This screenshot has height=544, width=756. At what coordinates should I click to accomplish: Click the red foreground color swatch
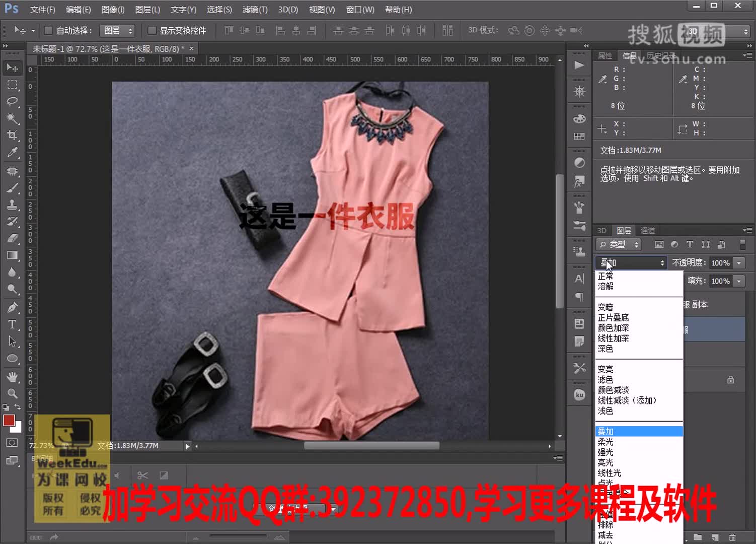(x=8, y=420)
